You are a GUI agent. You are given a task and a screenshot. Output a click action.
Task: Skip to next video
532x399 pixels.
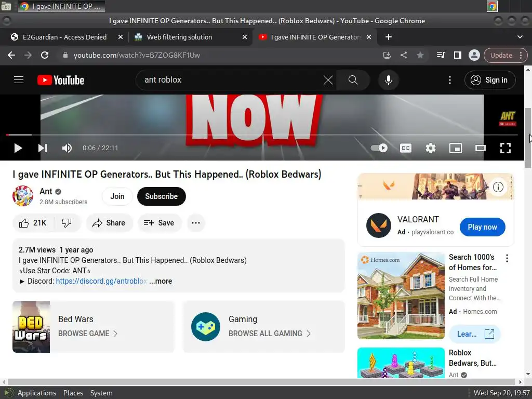coord(43,148)
